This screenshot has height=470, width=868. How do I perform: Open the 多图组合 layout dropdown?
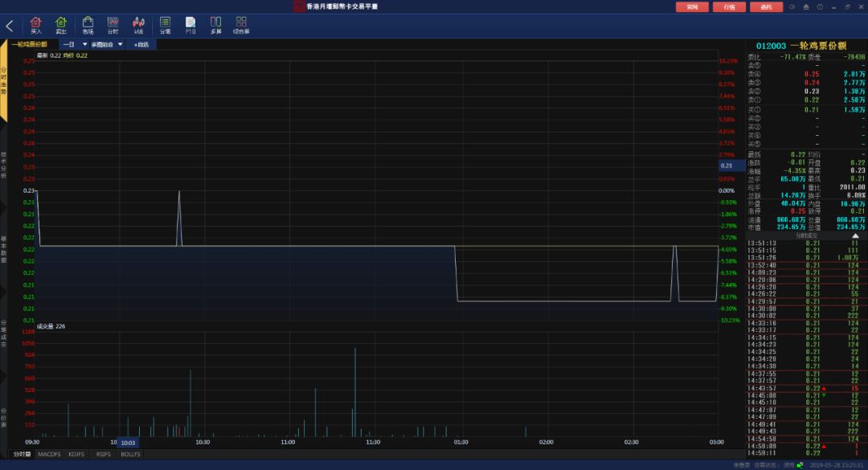click(x=107, y=44)
